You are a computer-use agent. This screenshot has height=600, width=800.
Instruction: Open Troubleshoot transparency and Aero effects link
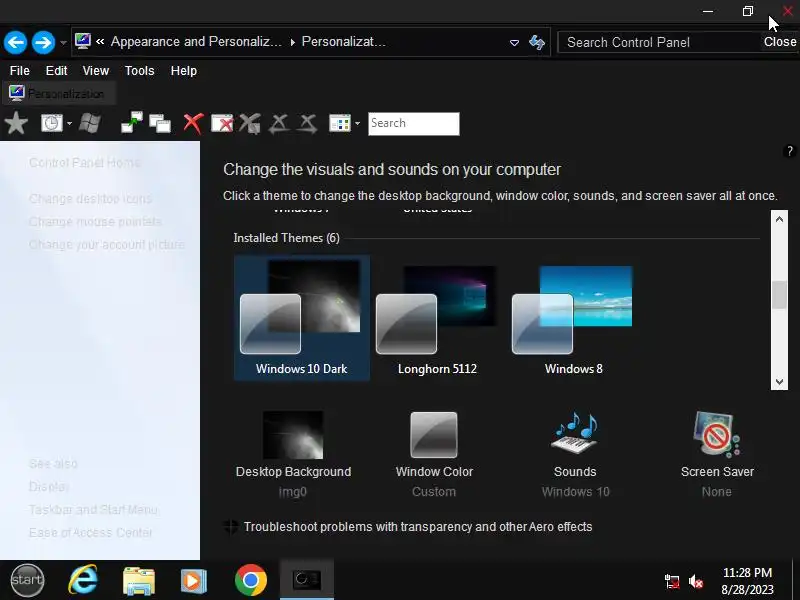point(418,527)
